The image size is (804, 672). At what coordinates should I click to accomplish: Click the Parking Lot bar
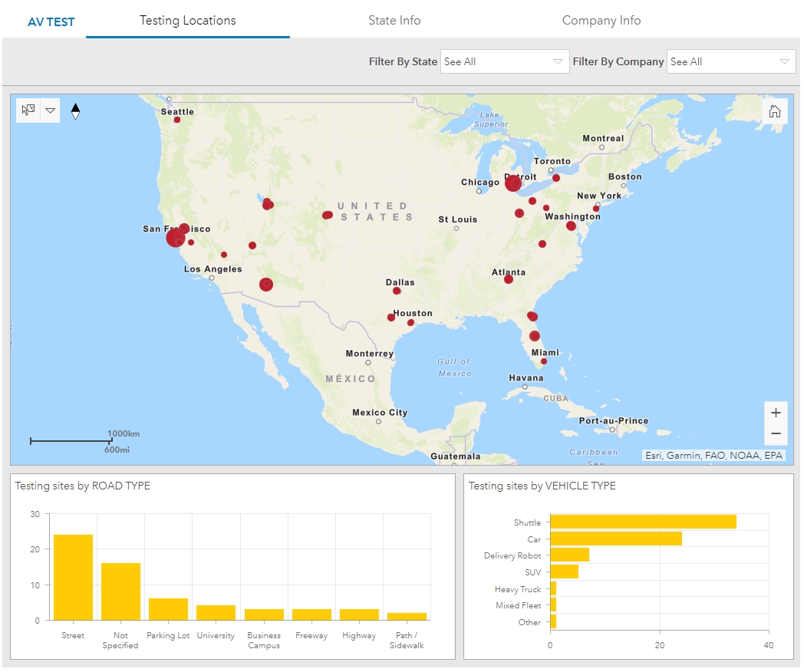168,609
